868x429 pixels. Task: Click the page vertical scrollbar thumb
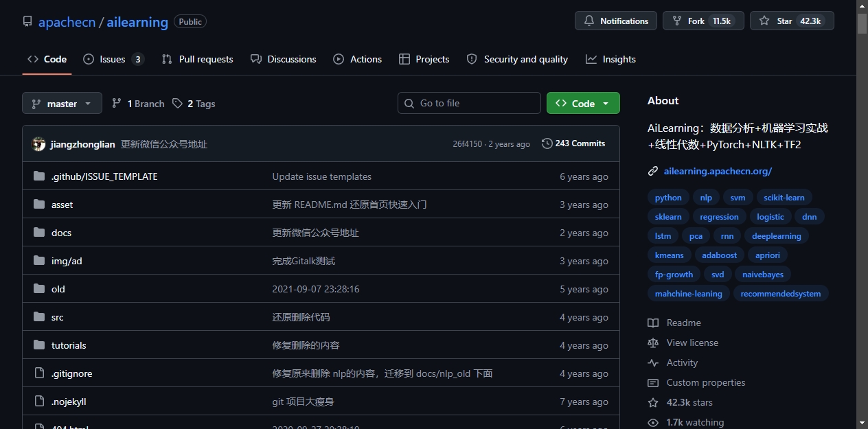point(862,23)
